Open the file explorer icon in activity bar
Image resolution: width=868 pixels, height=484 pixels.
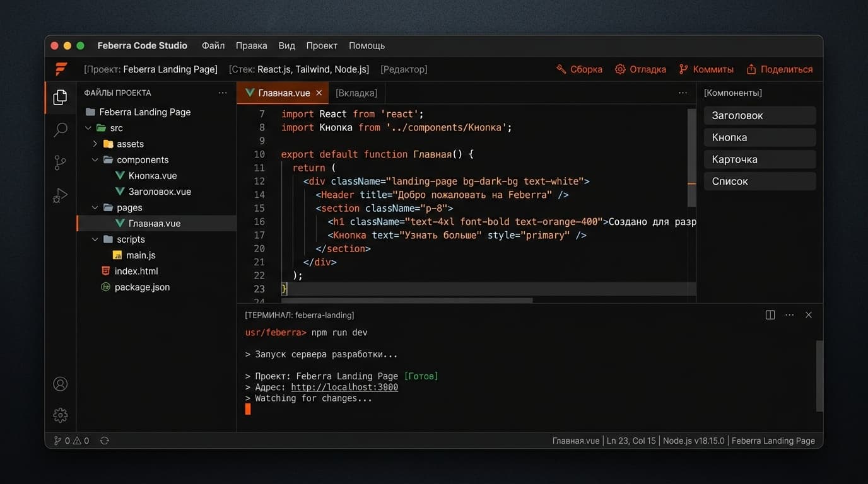(60, 97)
